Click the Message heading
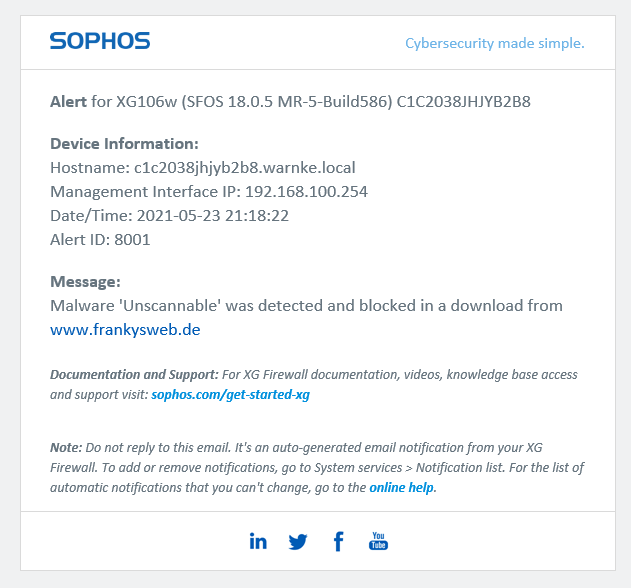Image resolution: width=631 pixels, height=588 pixels. pyautogui.click(x=85, y=282)
